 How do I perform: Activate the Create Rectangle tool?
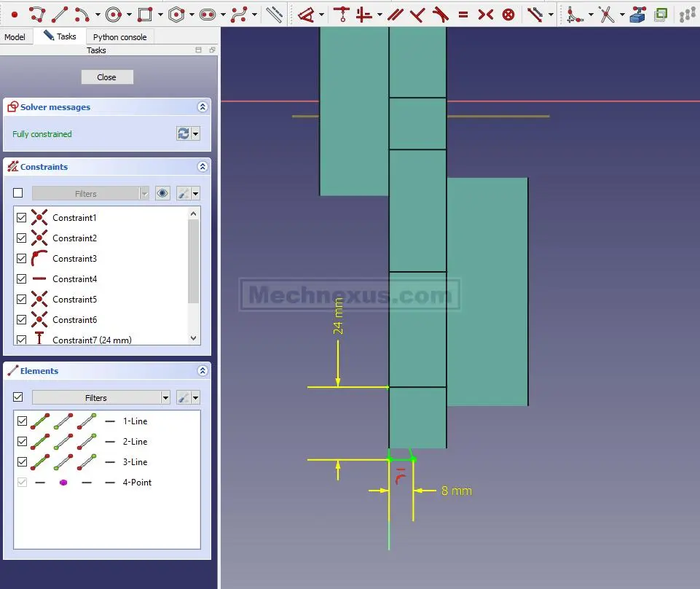click(x=144, y=14)
